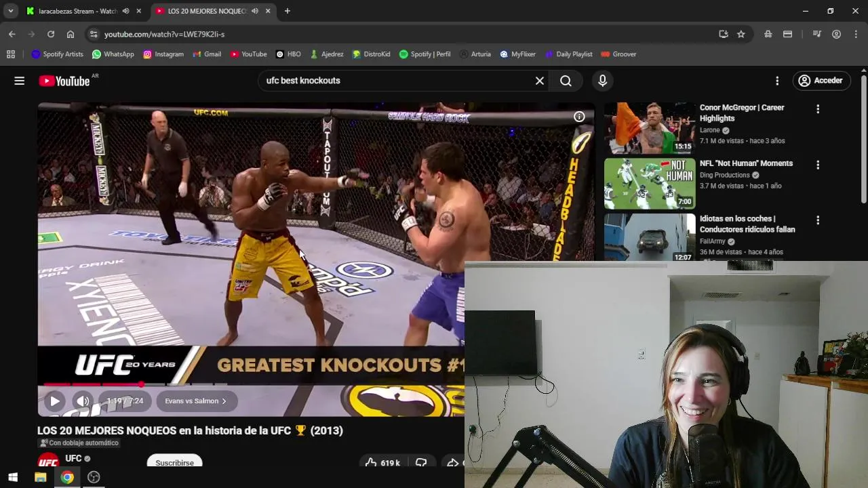Open the media controls playlist icon
868x488 pixels.
[x=816, y=34]
